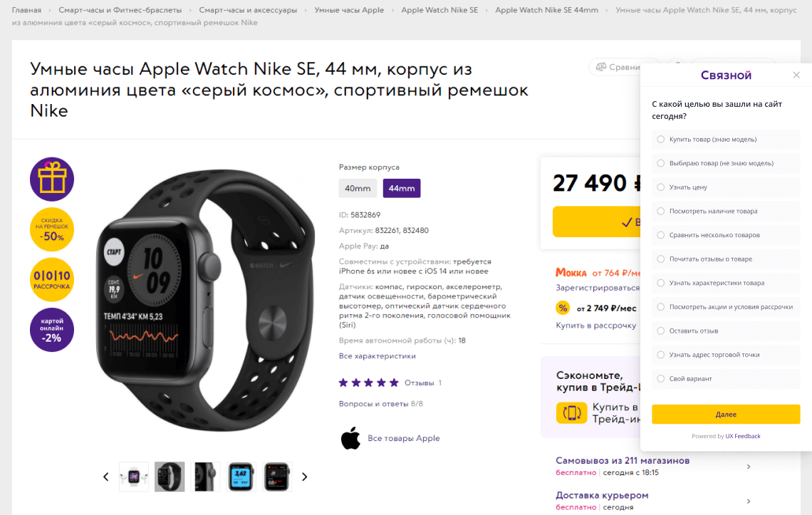The image size is (812, 515).
Task: Click the trade-in phone icon
Action: point(572,413)
